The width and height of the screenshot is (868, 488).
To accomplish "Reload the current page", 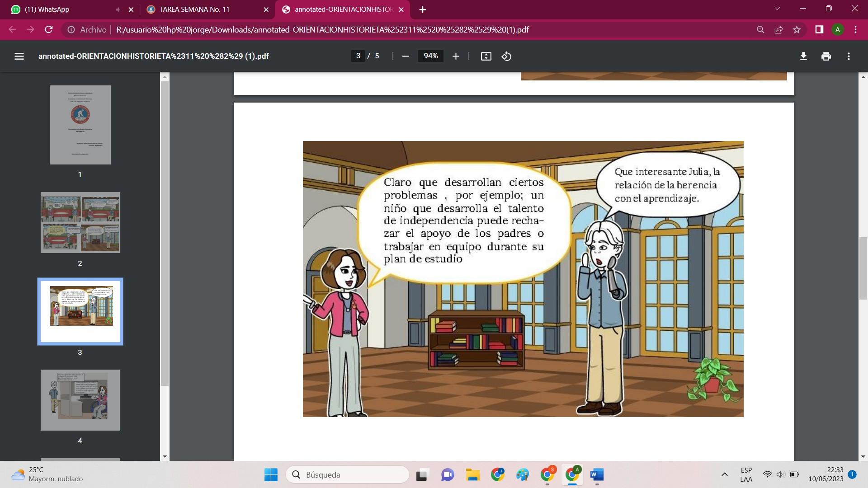I will (x=49, y=30).
